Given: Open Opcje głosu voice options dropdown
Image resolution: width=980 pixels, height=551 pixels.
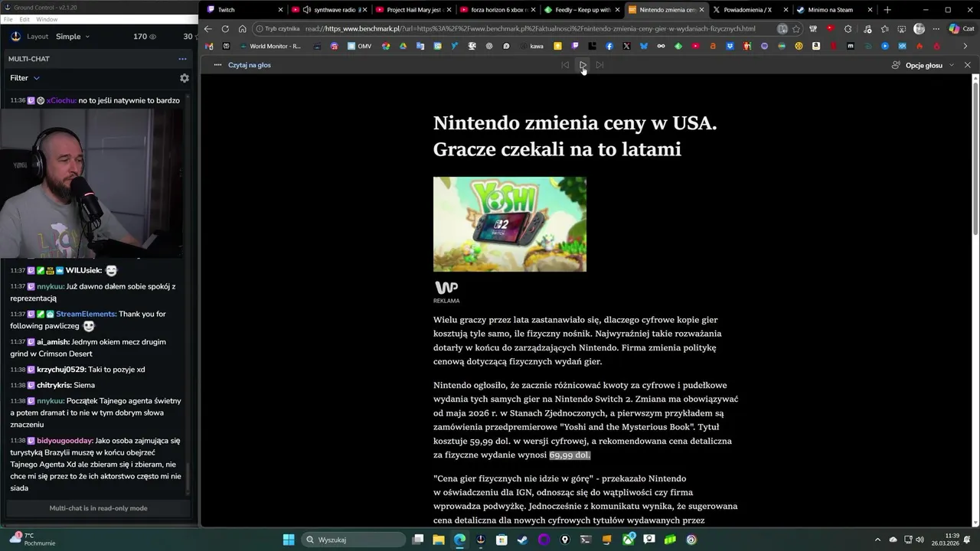Looking at the screenshot, I should click(x=923, y=65).
